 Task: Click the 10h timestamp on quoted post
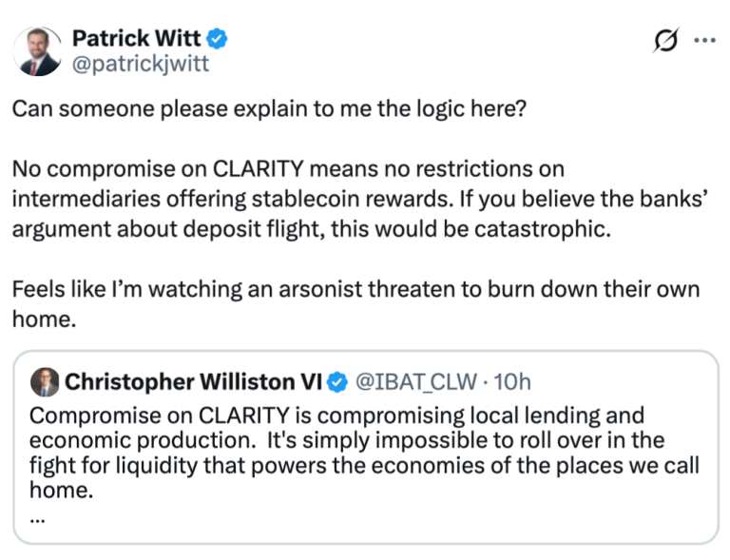click(513, 382)
